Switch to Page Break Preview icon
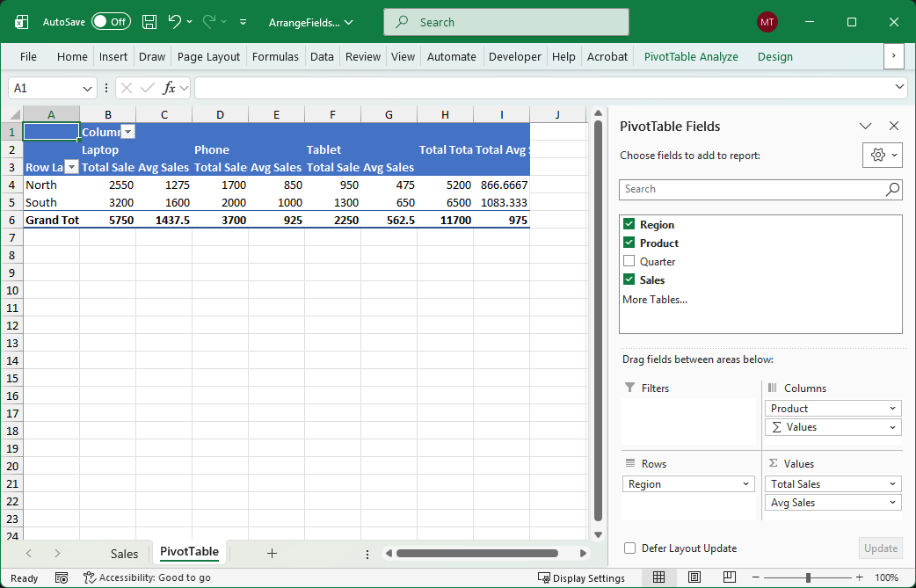 [x=729, y=577]
